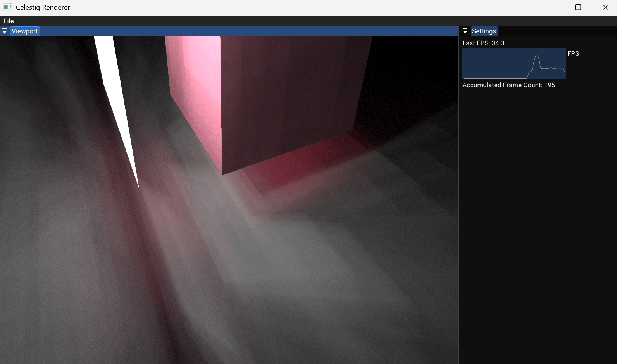Click the Celestiq Renderer window title text

(x=43, y=7)
